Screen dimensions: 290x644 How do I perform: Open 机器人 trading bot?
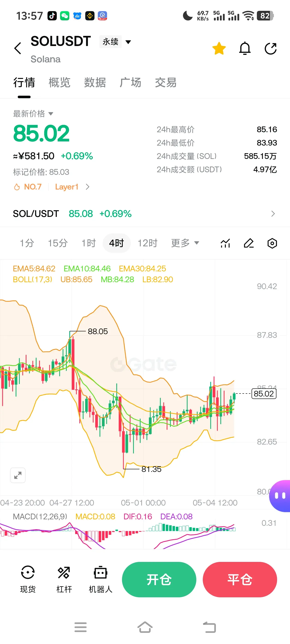pos(101,579)
